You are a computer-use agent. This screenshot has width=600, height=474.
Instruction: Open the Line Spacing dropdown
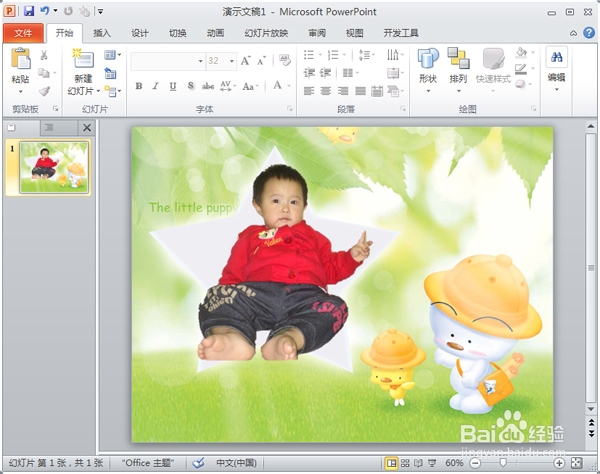(366, 55)
